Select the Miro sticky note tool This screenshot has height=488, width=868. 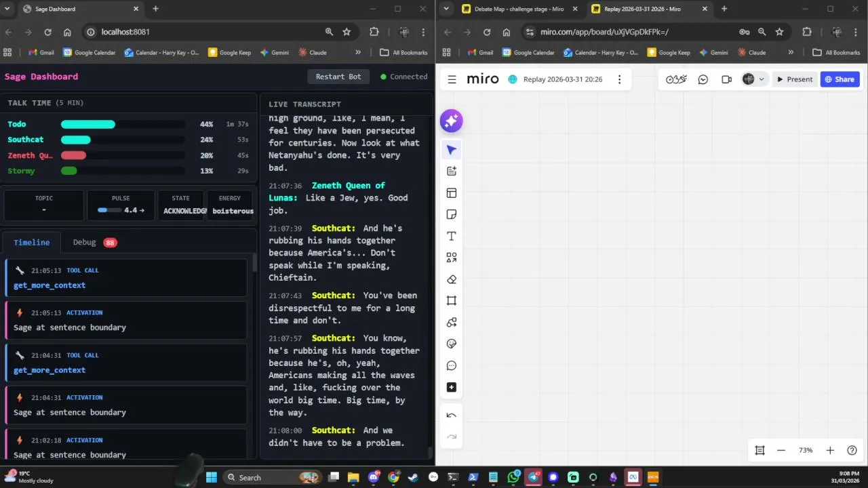coord(452,214)
